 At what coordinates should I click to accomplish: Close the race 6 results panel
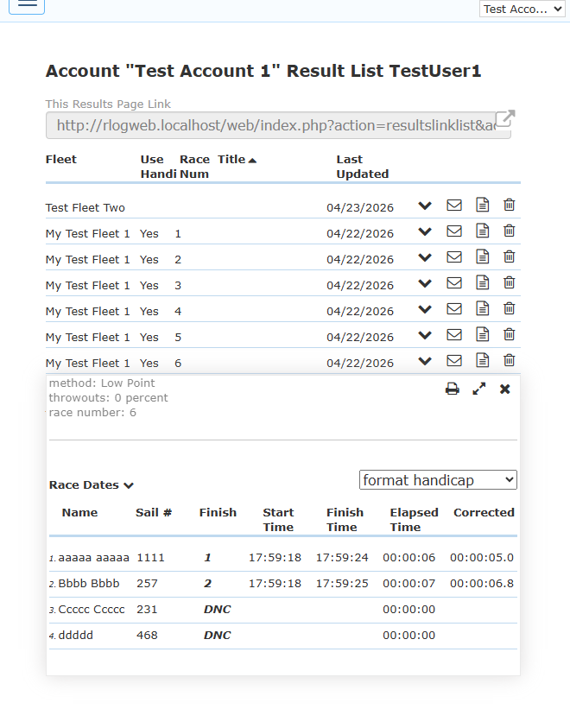(x=505, y=389)
